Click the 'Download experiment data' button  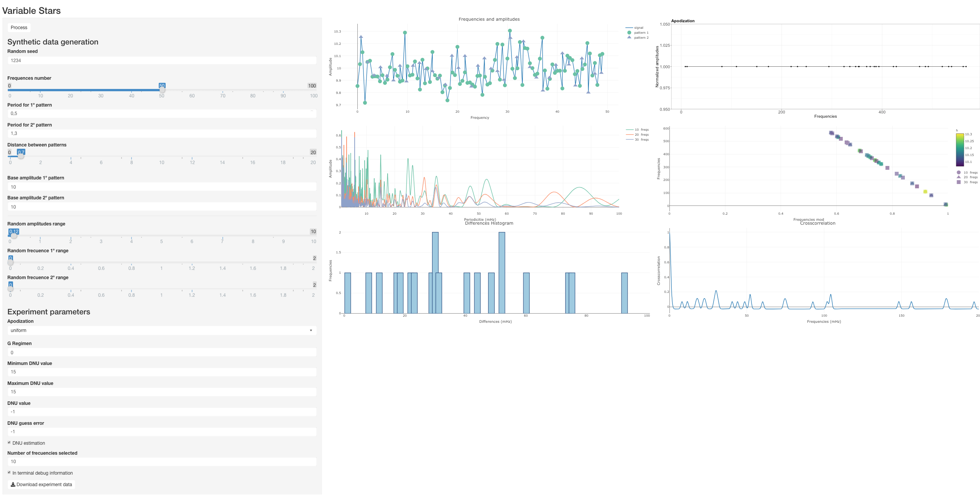(41, 485)
